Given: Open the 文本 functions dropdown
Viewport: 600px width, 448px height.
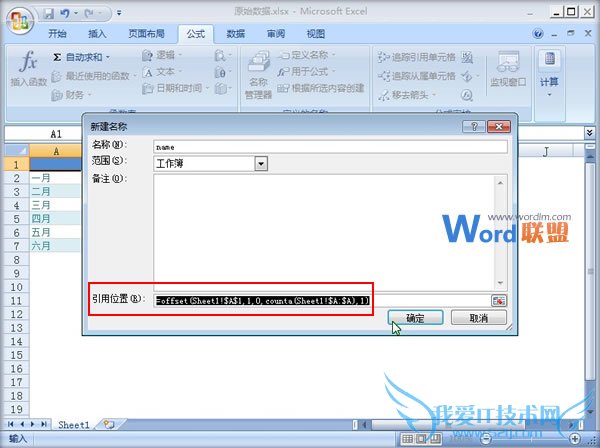Looking at the screenshot, I should (x=162, y=72).
